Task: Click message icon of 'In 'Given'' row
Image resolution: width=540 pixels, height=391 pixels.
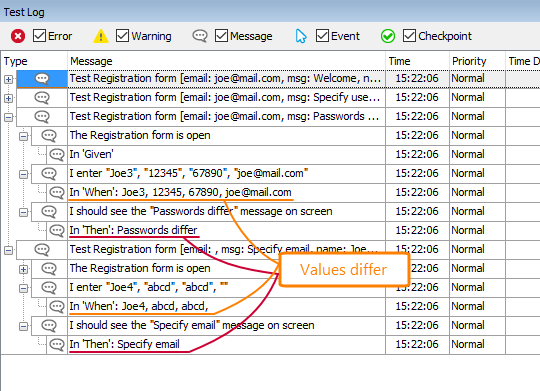Action: (56, 155)
